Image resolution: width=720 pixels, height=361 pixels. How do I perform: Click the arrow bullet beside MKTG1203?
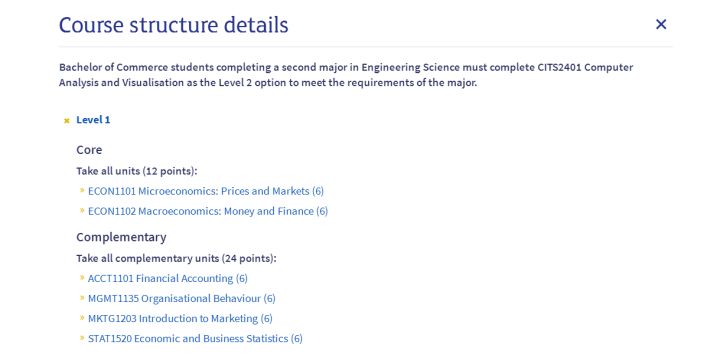pyautogui.click(x=82, y=317)
